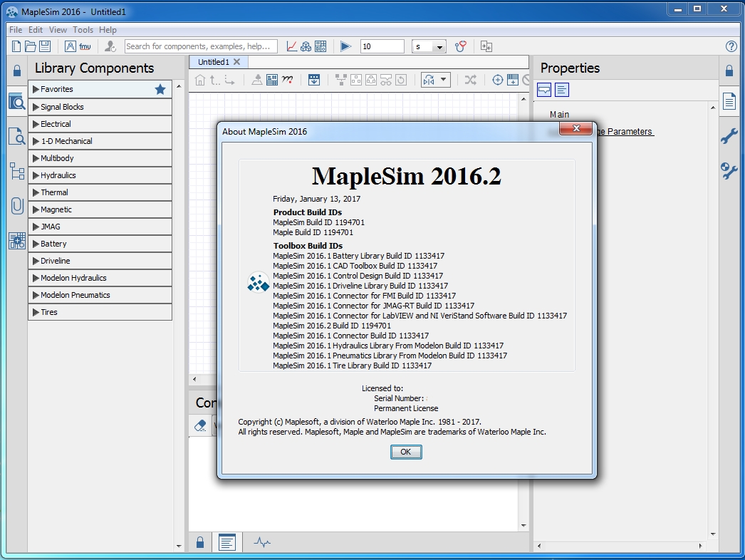Close the Untitled1 tab with its X
The height and width of the screenshot is (560, 745).
tap(237, 62)
